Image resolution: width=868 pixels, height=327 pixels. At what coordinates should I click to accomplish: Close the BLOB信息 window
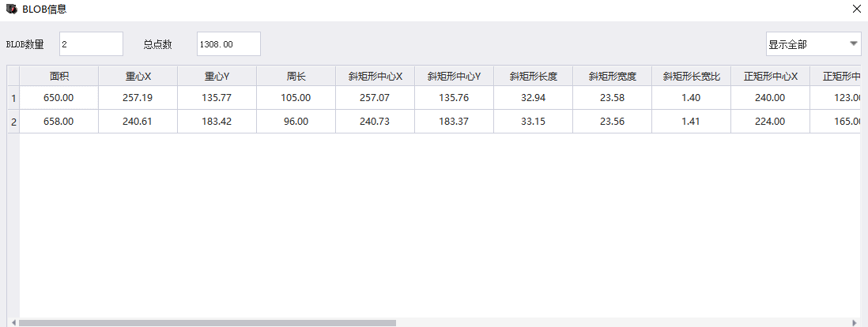pyautogui.click(x=858, y=9)
